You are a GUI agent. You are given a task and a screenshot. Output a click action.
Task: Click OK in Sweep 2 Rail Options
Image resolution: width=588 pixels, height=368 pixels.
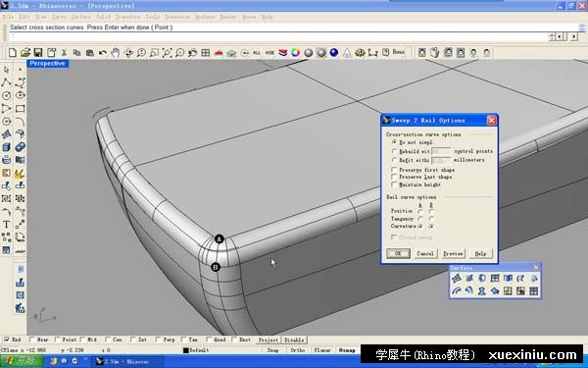398,253
